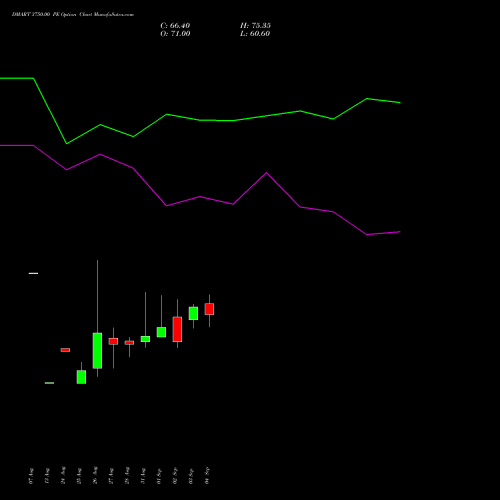Click the low value L: 60.60

click(x=255, y=34)
